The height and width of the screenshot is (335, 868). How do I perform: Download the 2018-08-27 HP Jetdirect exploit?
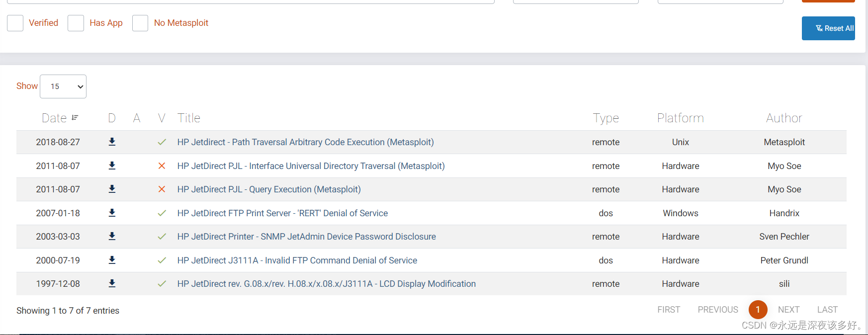click(112, 142)
